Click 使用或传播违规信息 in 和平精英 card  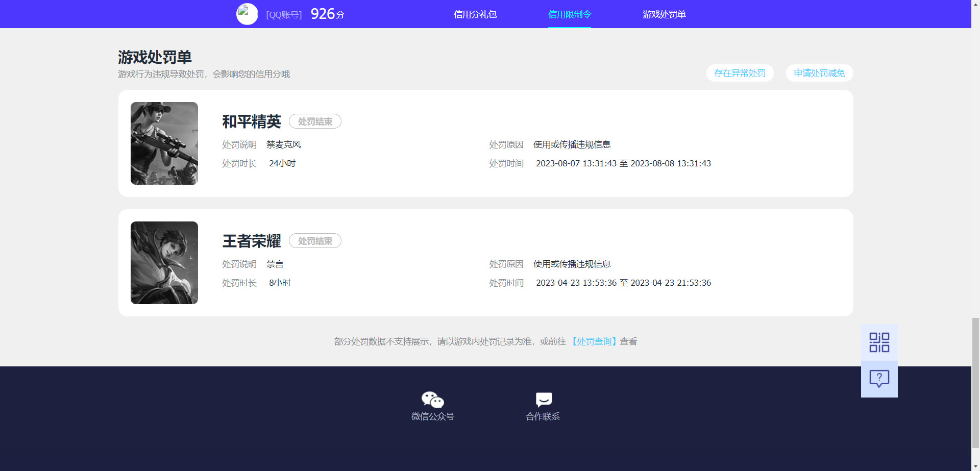tap(572, 144)
